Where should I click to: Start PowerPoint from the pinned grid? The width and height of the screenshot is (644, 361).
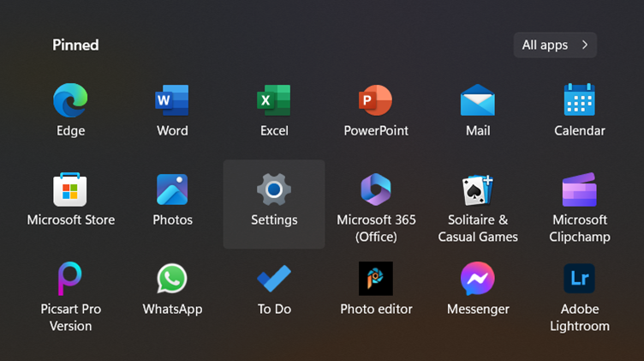click(375, 100)
